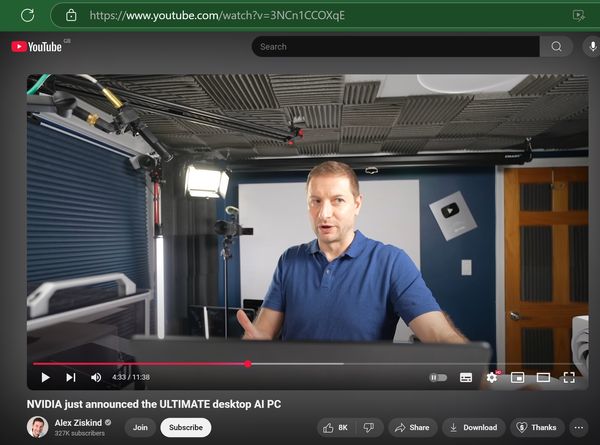Turn on subtitles/closed captions
This screenshot has width=600, height=445.
coord(466,378)
